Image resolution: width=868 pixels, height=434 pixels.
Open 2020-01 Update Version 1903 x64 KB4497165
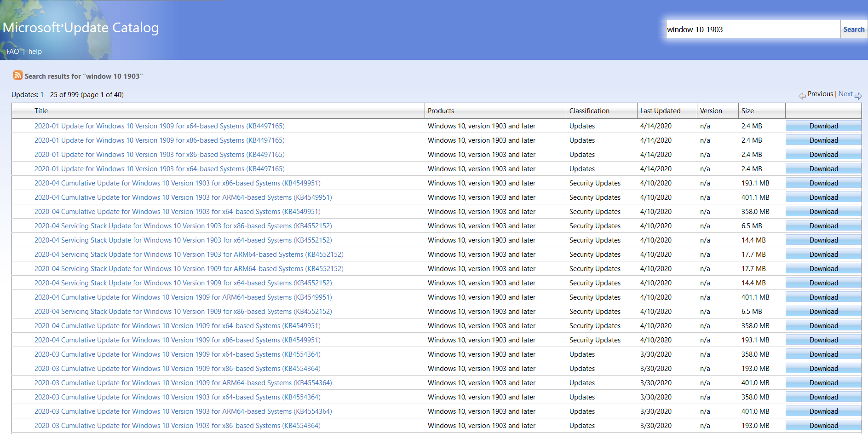click(159, 169)
